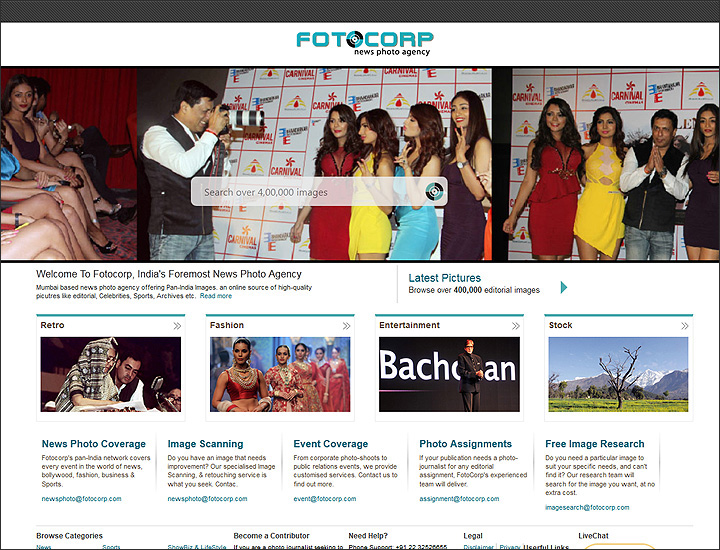This screenshot has width=720, height=550.
Task: Email newsphoto@fotocorp.com under News Photo Coverage
Action: [x=81, y=499]
